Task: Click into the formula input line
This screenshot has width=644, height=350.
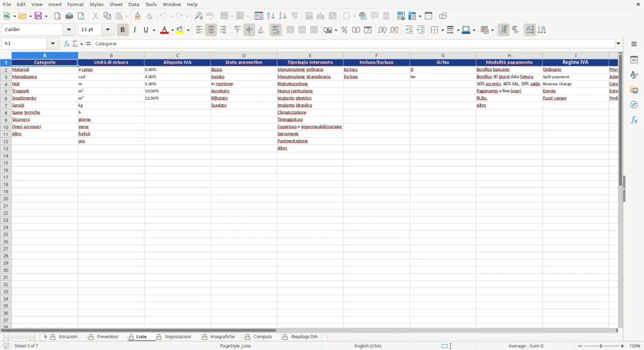Action: point(354,44)
